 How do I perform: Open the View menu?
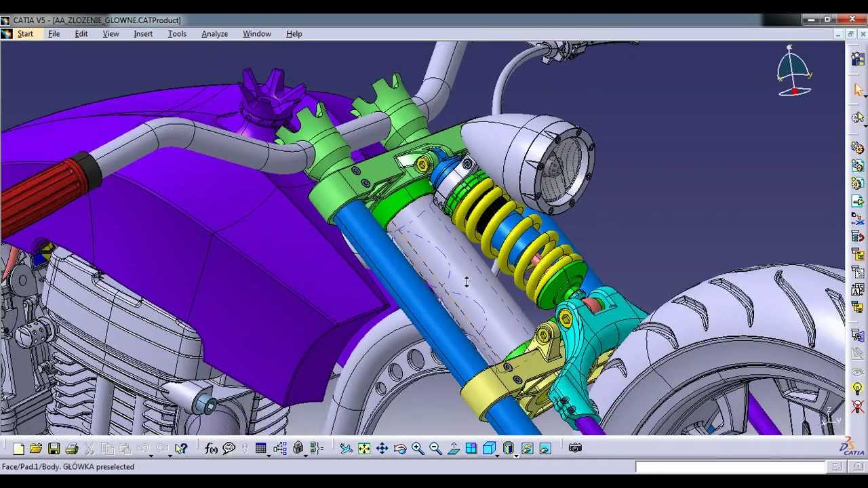111,34
